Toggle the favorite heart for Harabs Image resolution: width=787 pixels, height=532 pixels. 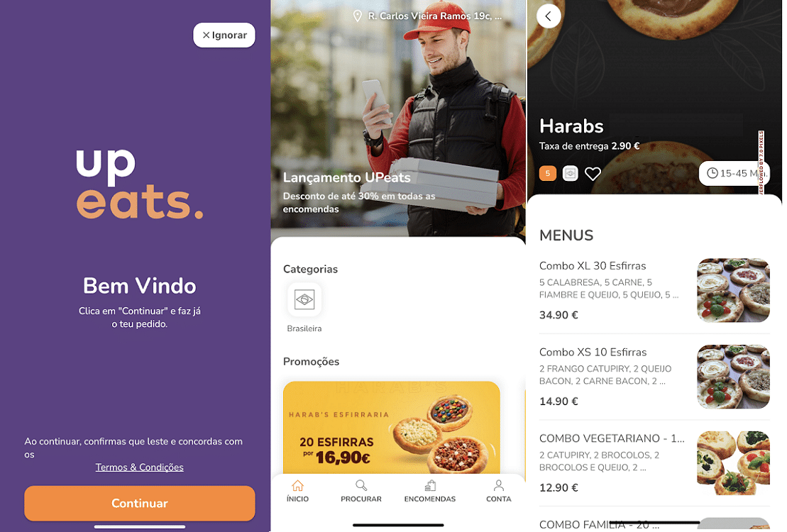click(x=593, y=174)
